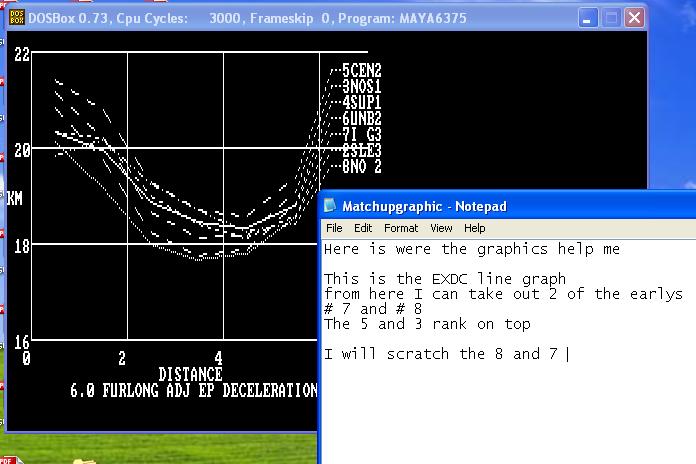Click the DISTANCE axis label in DOSBox
696x464 pixels.
(x=190, y=374)
